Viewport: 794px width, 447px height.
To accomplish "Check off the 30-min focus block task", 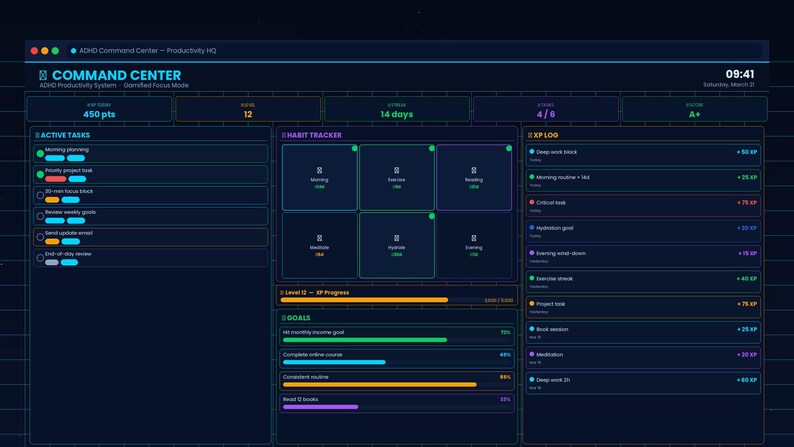I will coord(40,195).
